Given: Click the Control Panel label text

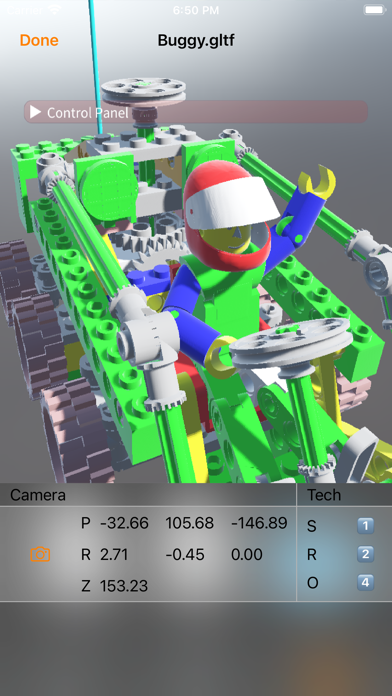Looking at the screenshot, I should click(x=87, y=113).
